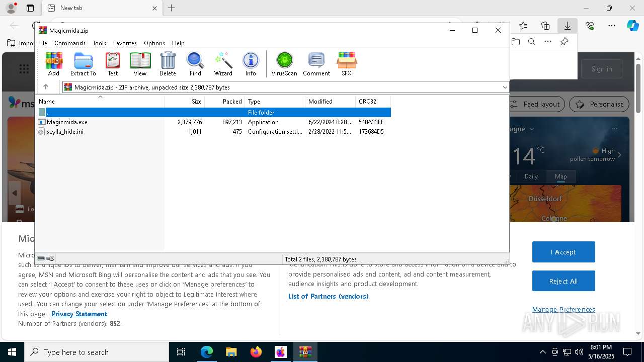Open File Explorer from taskbar

231,352
